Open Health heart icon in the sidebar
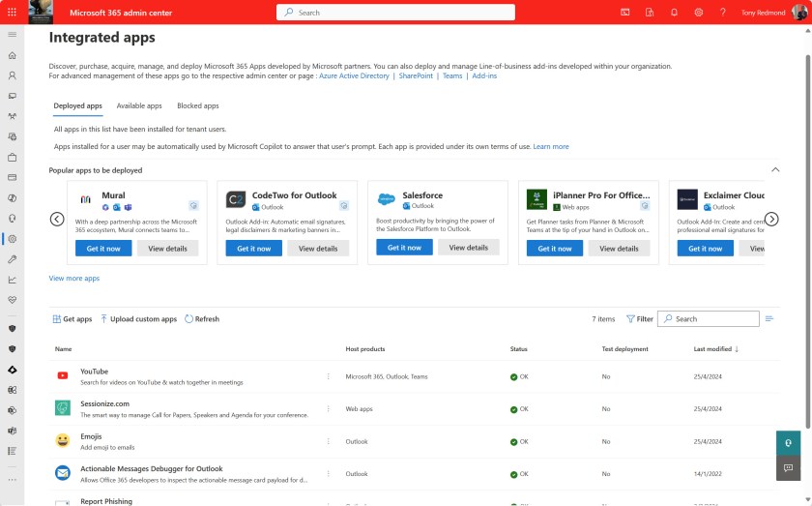This screenshot has width=812, height=506. click(12, 300)
